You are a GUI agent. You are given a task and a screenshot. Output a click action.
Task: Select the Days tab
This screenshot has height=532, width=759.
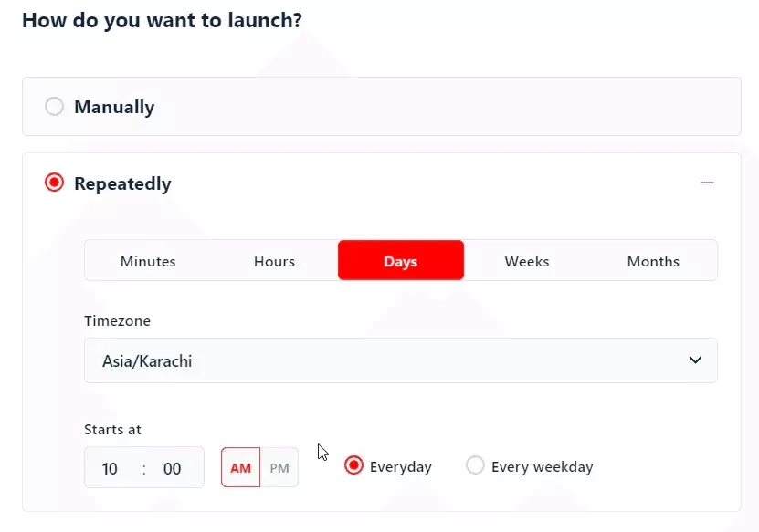(401, 261)
